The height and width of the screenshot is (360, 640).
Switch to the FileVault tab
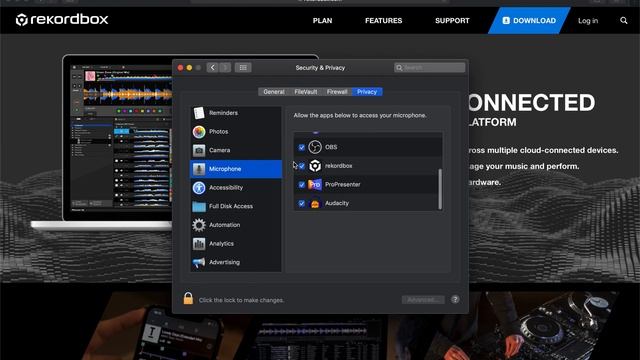click(x=306, y=92)
